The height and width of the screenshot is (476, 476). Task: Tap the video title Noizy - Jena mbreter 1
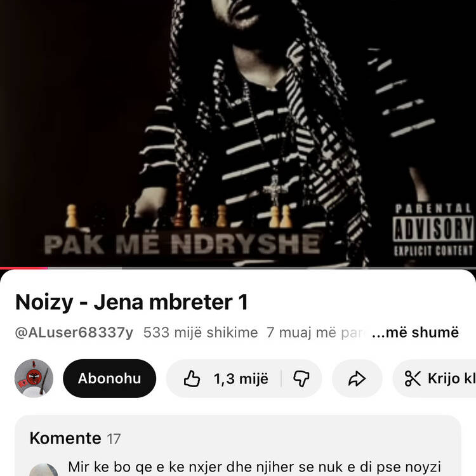[x=132, y=302]
